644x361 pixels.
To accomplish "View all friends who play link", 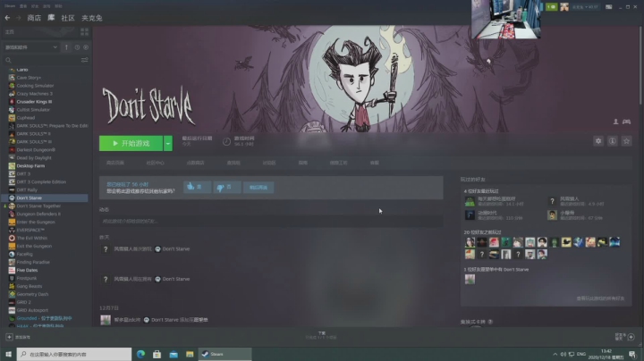I will click(x=600, y=298).
